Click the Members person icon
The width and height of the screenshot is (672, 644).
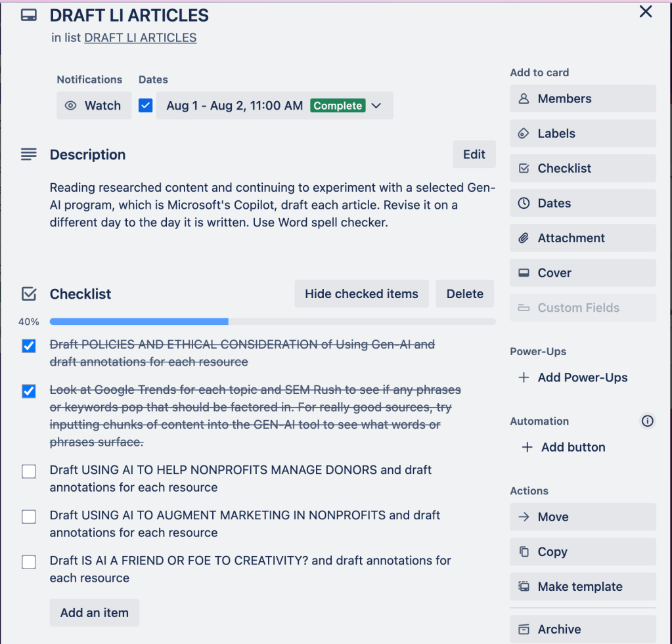pos(524,99)
